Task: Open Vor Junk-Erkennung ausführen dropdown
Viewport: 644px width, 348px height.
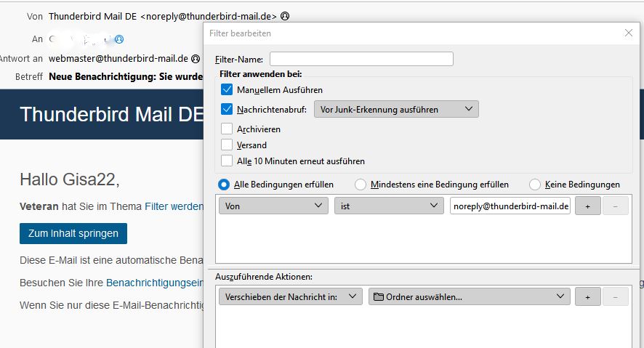Action: tap(396, 109)
